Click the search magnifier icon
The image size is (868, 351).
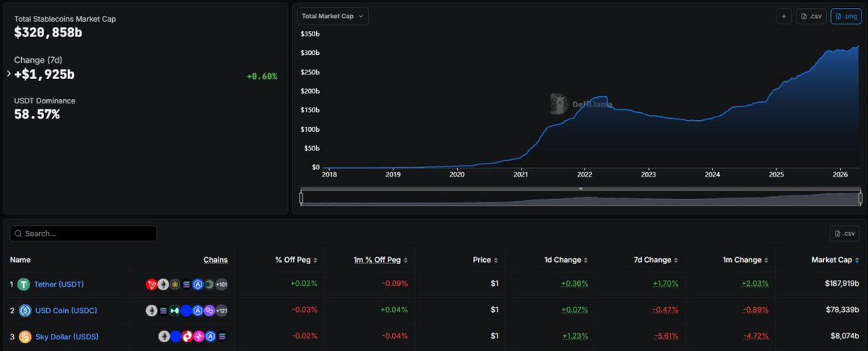(x=18, y=234)
